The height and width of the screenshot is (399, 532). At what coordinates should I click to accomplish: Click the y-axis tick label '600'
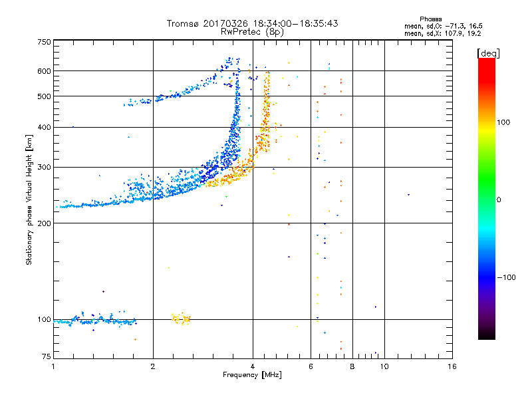pyautogui.click(x=44, y=71)
